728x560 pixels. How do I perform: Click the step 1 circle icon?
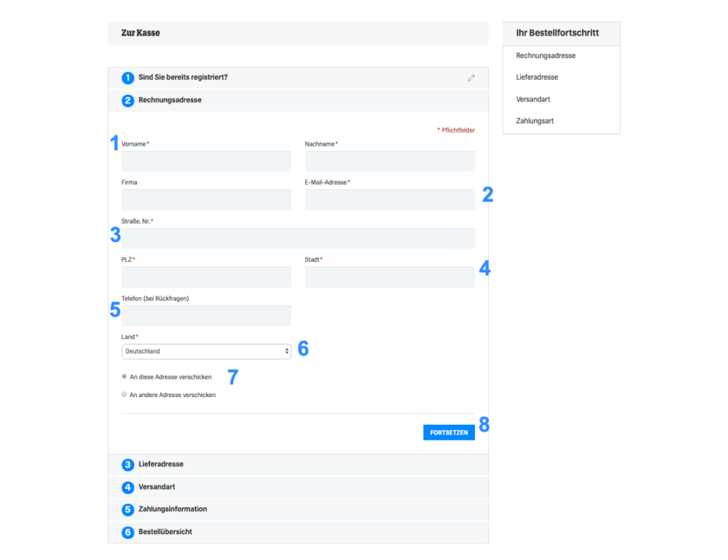click(127, 78)
